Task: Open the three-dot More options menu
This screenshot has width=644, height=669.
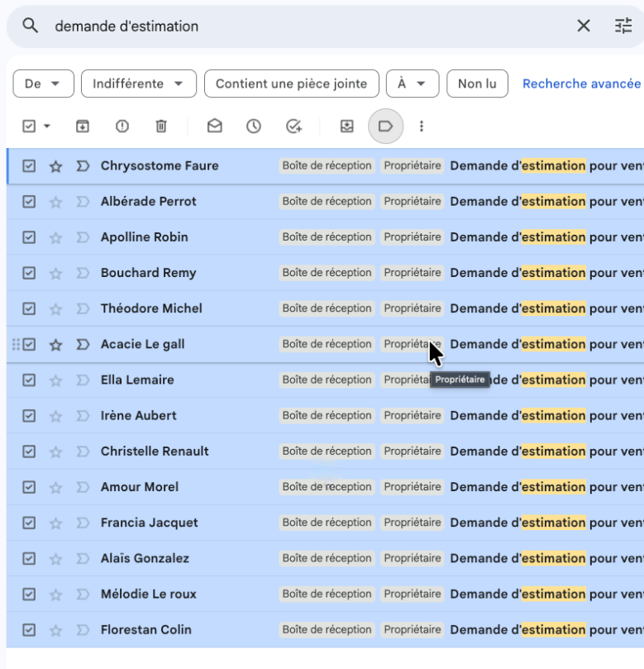Action: 422,127
